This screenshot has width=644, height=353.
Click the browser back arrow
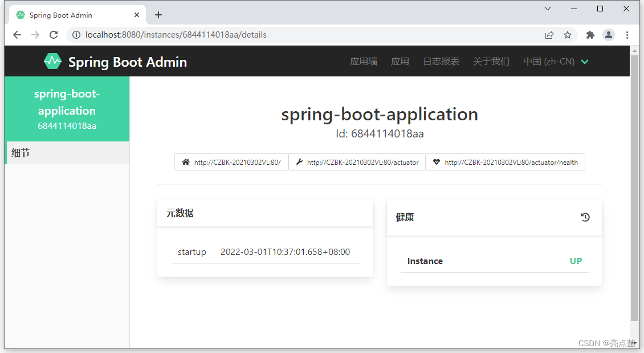coord(17,35)
